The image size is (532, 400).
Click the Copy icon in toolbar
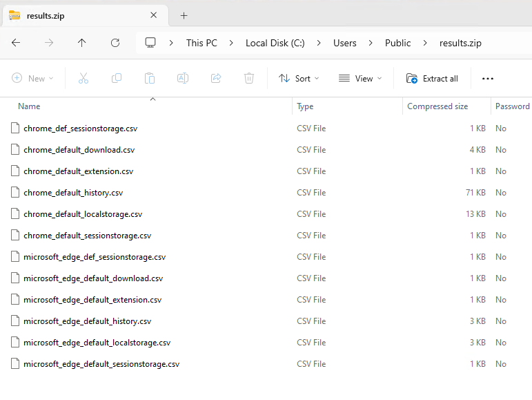[x=117, y=79]
